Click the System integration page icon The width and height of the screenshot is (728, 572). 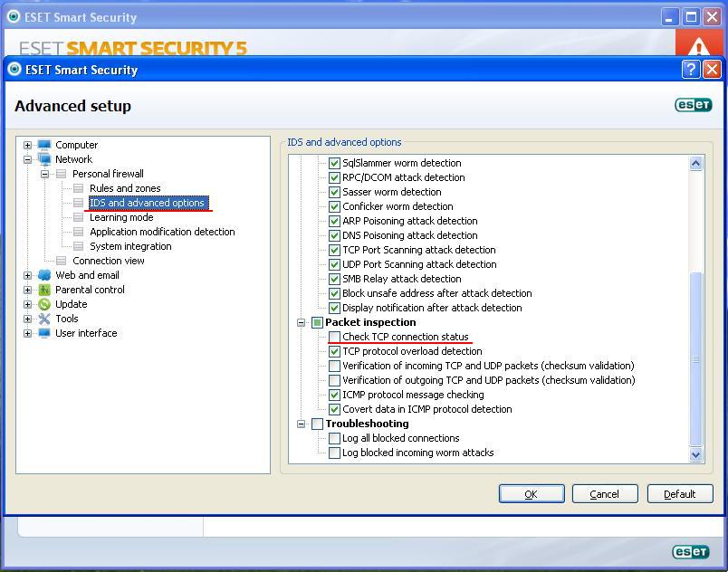coord(79,246)
